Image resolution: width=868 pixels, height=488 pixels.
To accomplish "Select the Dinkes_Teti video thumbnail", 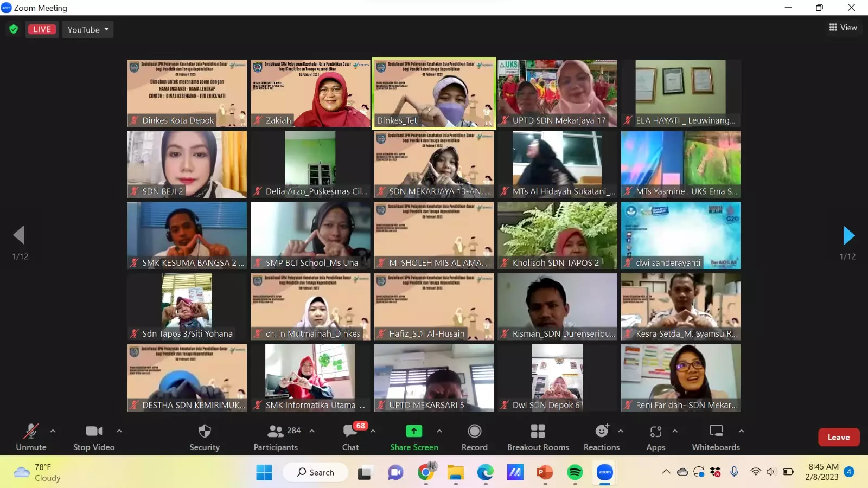I will click(434, 93).
